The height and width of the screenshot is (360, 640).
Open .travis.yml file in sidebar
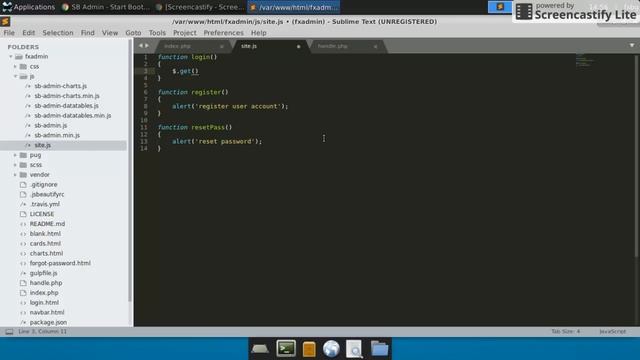[45, 204]
